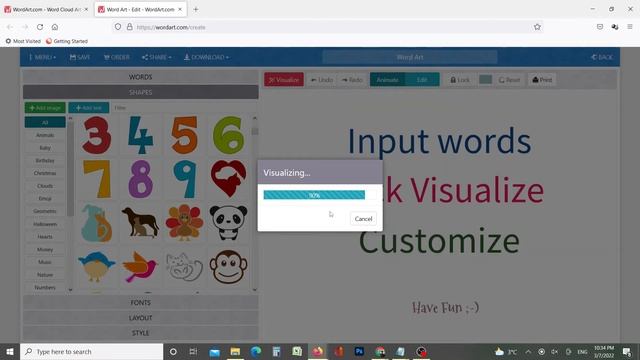The height and width of the screenshot is (360, 640).
Task: Click the blue Add text button
Action: [89, 108]
